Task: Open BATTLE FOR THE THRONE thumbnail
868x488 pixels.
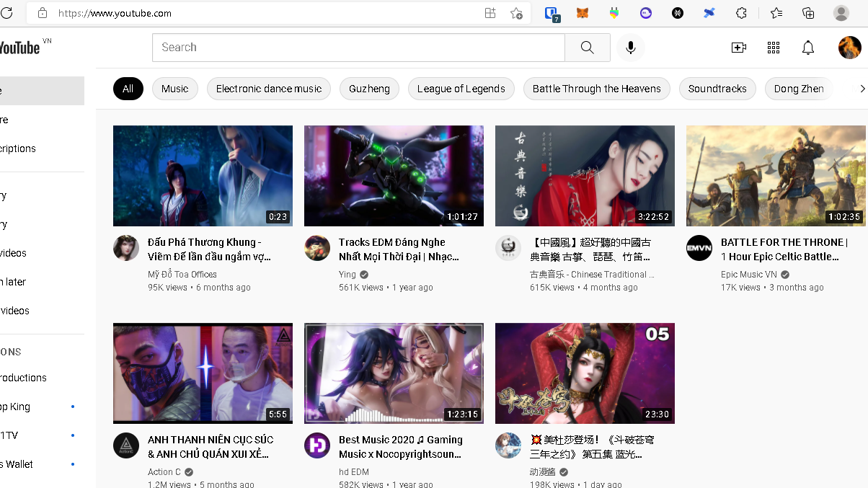Action: point(776,176)
